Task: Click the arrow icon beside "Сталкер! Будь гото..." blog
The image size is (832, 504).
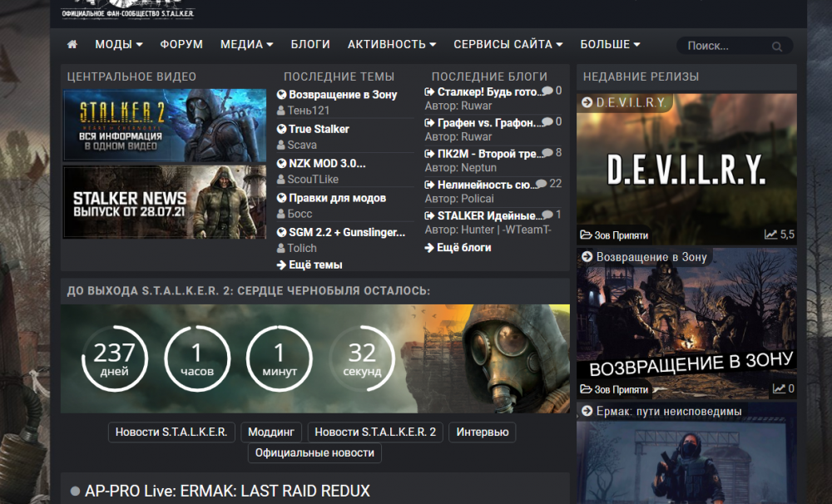Action: tap(429, 91)
